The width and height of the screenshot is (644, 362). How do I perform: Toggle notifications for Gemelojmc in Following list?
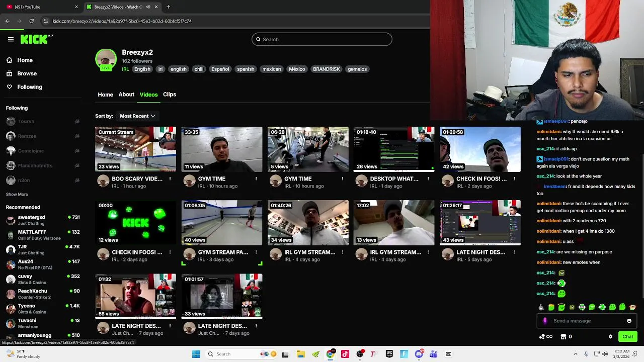(77, 151)
